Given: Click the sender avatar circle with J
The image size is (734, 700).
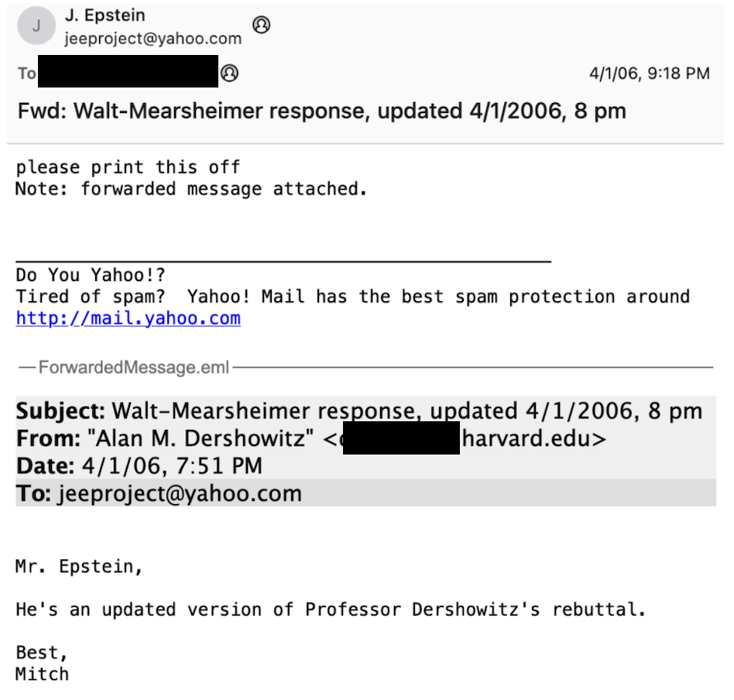Looking at the screenshot, I should coord(36,26).
